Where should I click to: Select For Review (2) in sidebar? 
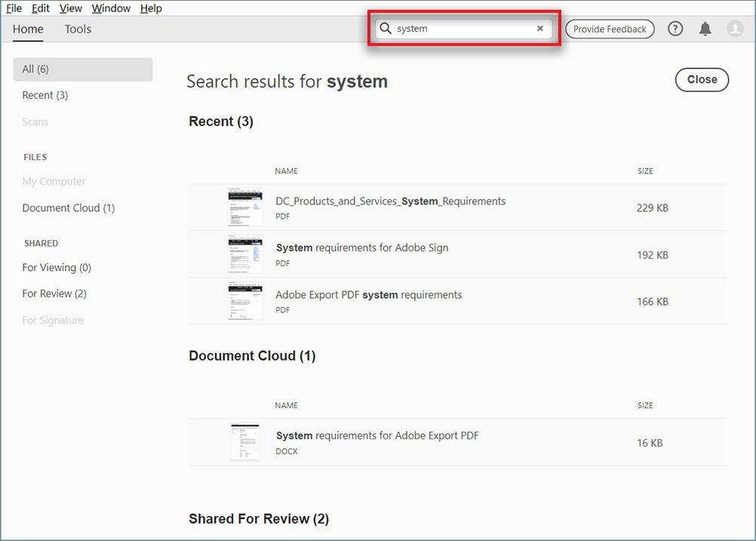[x=54, y=294]
